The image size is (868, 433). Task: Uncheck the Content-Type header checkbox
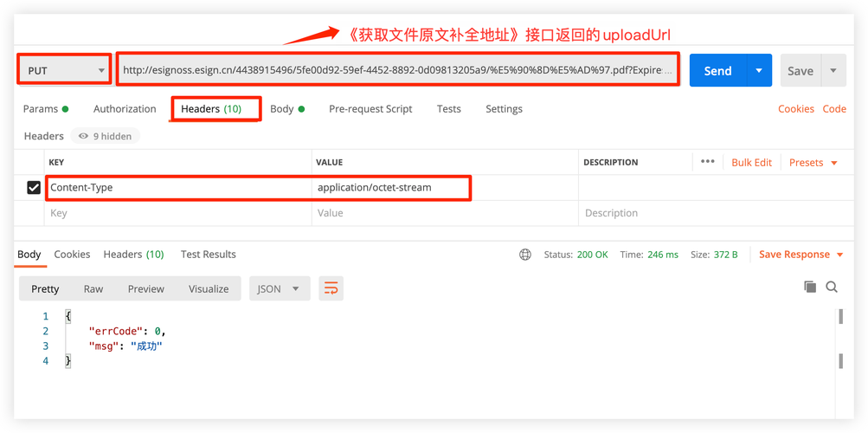tap(34, 188)
